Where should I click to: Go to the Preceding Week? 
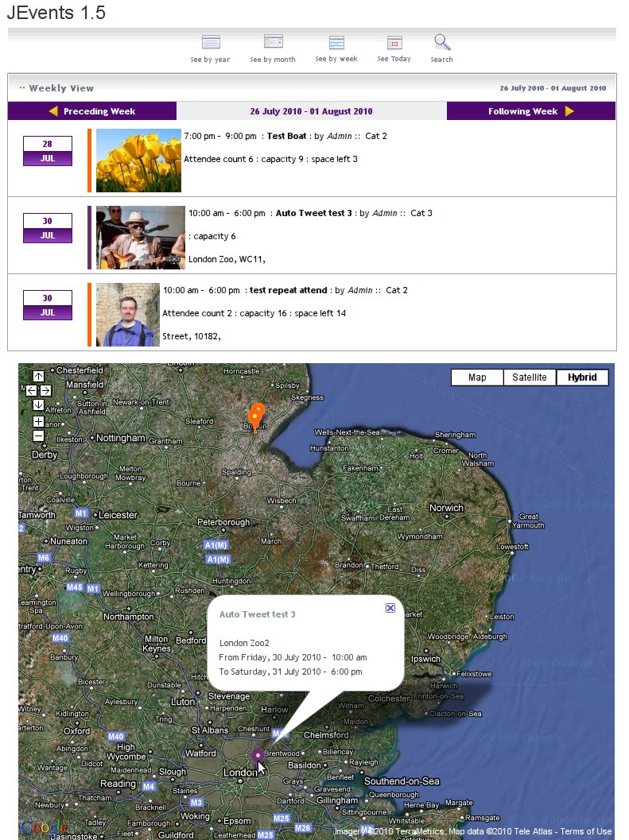(92, 111)
